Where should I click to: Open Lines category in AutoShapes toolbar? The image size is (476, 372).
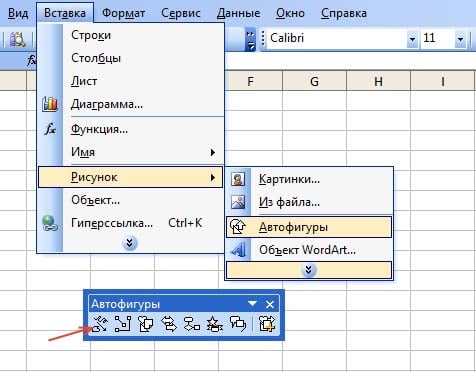point(100,324)
